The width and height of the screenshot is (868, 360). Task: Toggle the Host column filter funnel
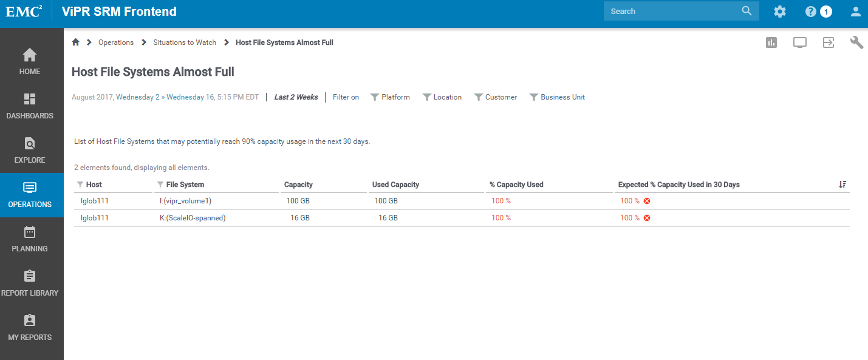click(80, 185)
